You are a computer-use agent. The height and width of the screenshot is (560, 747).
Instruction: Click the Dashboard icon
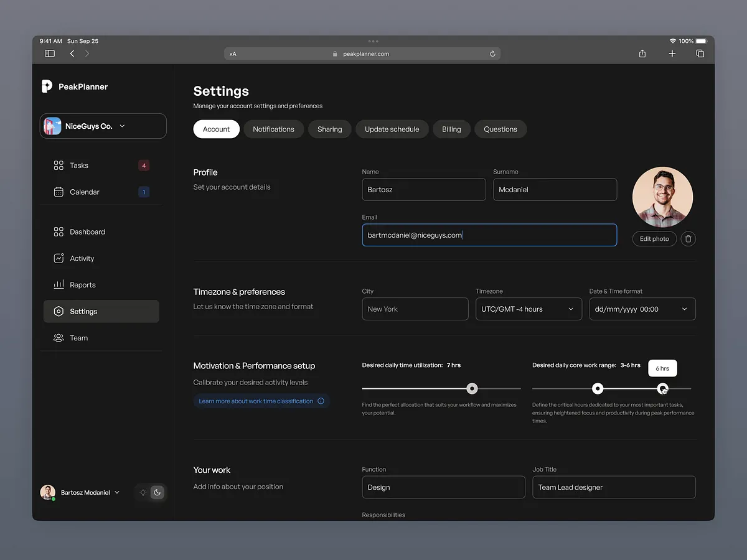pyautogui.click(x=59, y=231)
